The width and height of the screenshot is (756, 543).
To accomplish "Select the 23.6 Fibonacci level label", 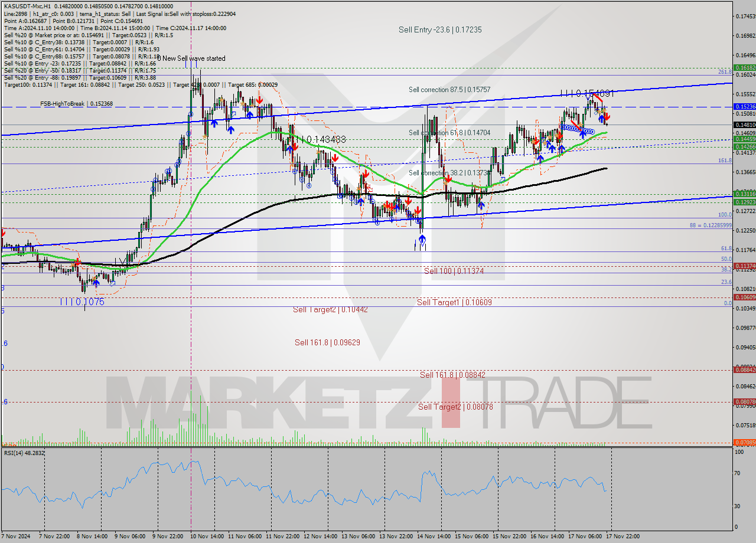I will click(x=726, y=282).
